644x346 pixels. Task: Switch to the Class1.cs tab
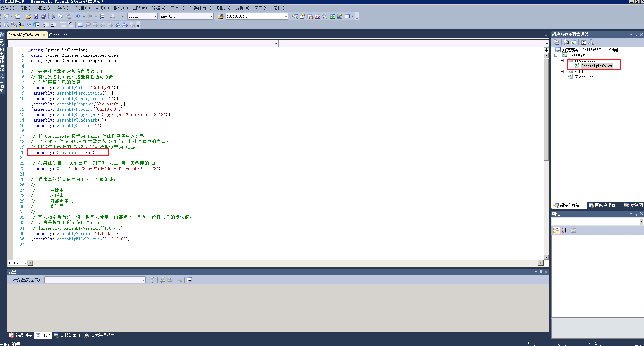click(x=58, y=35)
